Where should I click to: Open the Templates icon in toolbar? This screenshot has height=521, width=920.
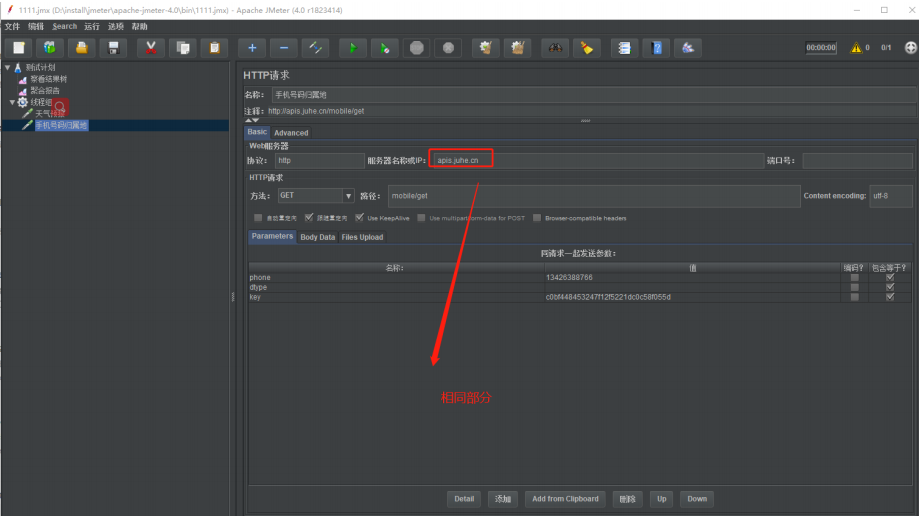[50, 48]
